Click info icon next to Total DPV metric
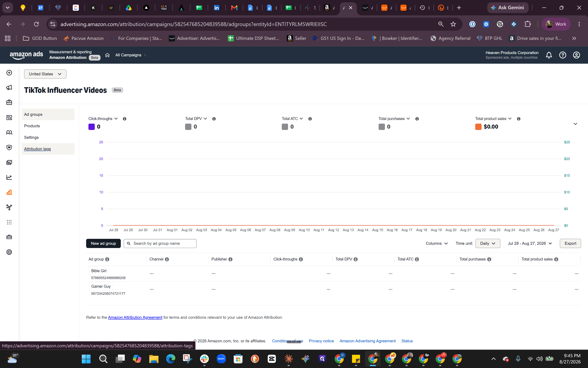588x368 pixels. click(x=214, y=119)
